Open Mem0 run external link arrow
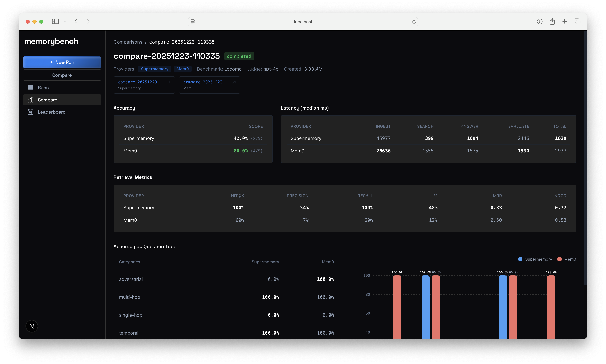606x364 pixels. point(234,82)
